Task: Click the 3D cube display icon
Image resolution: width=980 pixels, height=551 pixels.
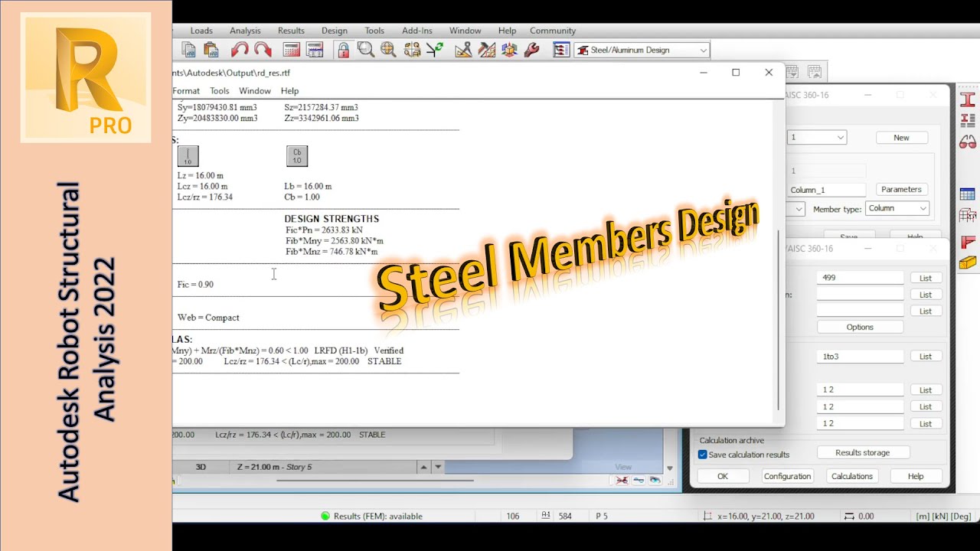Action: point(509,50)
